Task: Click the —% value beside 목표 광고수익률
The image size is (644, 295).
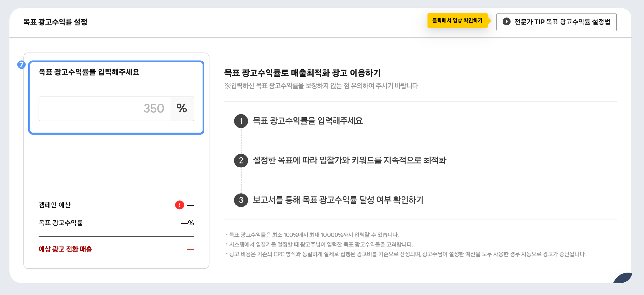Action: [x=187, y=223]
